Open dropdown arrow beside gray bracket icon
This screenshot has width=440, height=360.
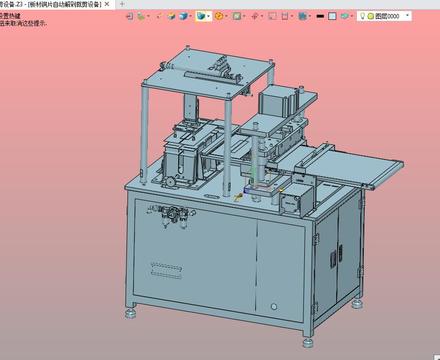tap(292, 16)
